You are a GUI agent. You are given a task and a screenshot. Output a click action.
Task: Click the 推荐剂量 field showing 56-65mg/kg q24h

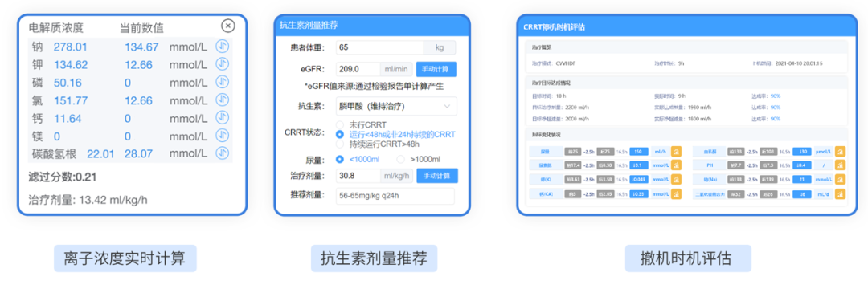(x=395, y=196)
